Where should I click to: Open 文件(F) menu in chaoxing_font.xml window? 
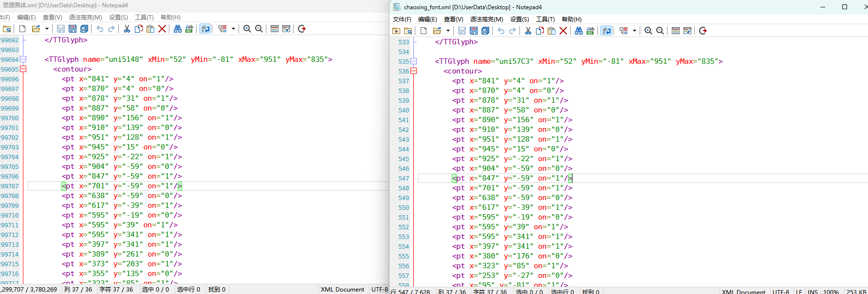402,19
